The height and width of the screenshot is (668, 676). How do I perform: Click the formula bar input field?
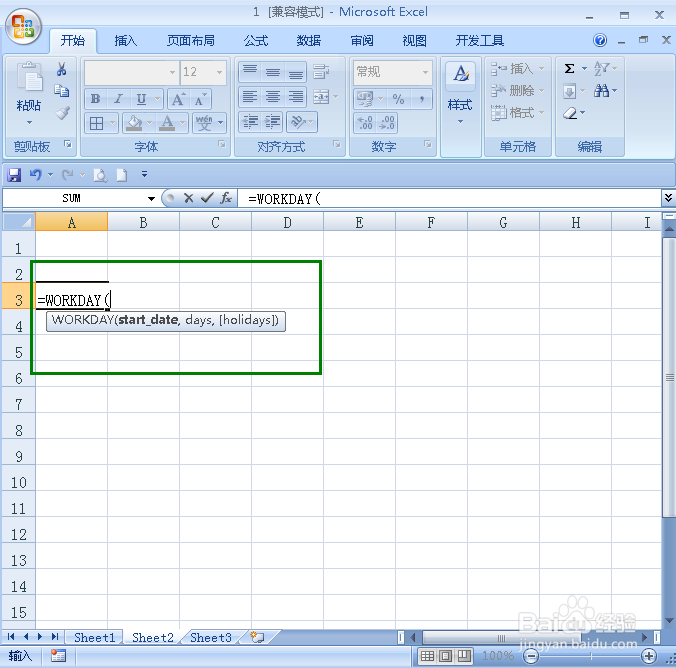448,198
